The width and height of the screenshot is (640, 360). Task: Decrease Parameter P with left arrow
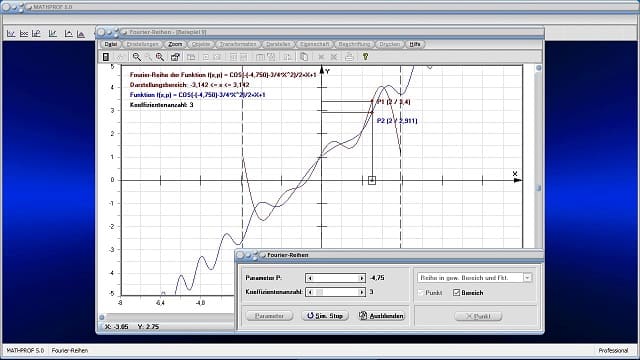pyautogui.click(x=310, y=278)
